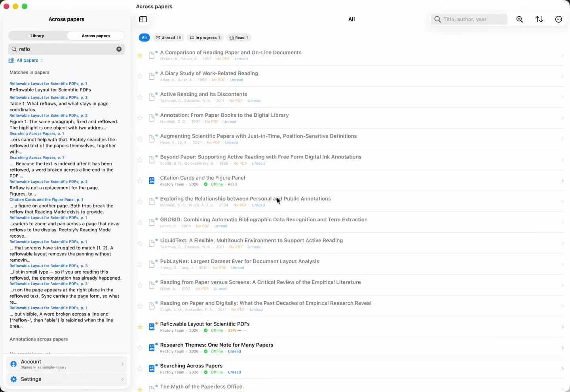Click document icon for PubLayNet paper
The height and width of the screenshot is (392, 570).
[x=152, y=265]
